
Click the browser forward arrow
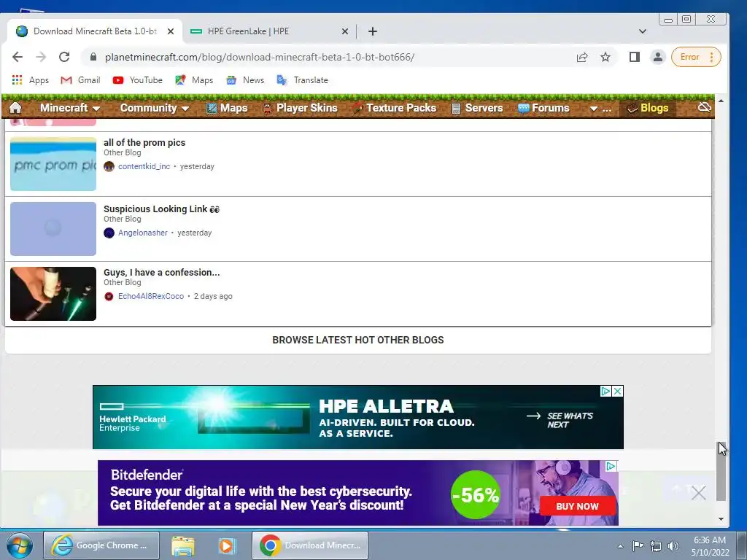tap(41, 57)
